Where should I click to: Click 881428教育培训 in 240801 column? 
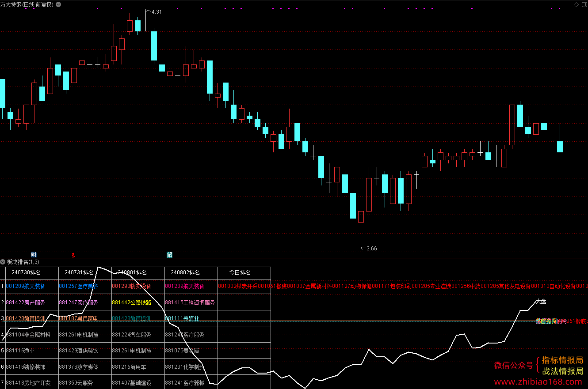click(x=132, y=318)
